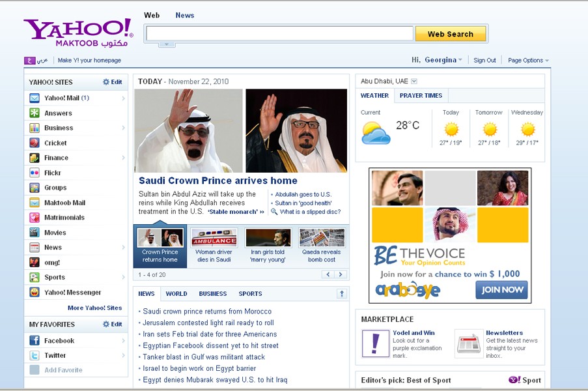This screenshot has height=391, width=588.
Task: Expand the Business row arrow
Action: [x=123, y=128]
